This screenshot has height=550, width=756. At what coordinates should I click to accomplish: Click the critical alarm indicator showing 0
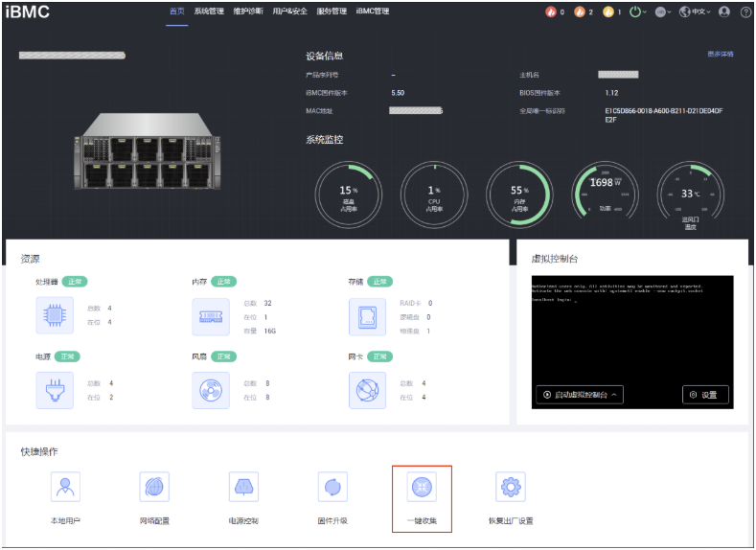pyautogui.click(x=554, y=12)
